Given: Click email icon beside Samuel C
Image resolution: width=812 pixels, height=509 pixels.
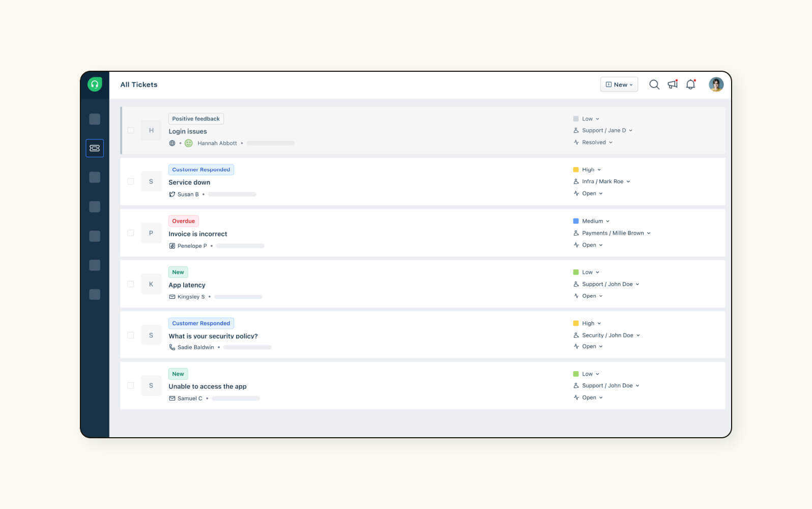Looking at the screenshot, I should [172, 399].
